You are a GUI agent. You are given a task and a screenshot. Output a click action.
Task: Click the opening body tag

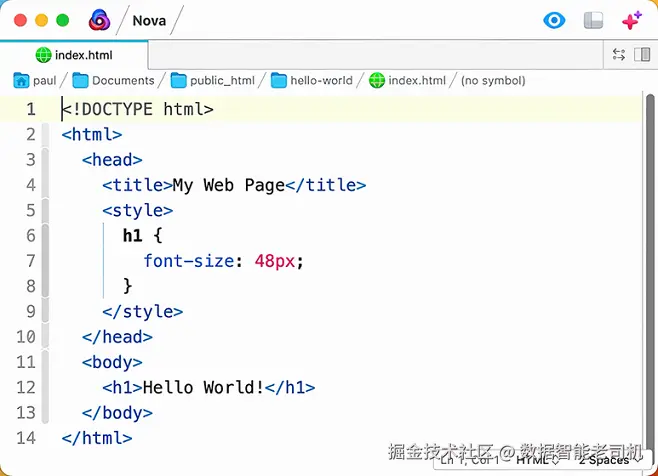pyautogui.click(x=112, y=362)
